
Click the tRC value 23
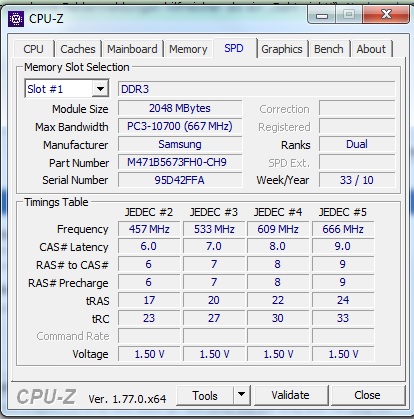pyautogui.click(x=149, y=318)
